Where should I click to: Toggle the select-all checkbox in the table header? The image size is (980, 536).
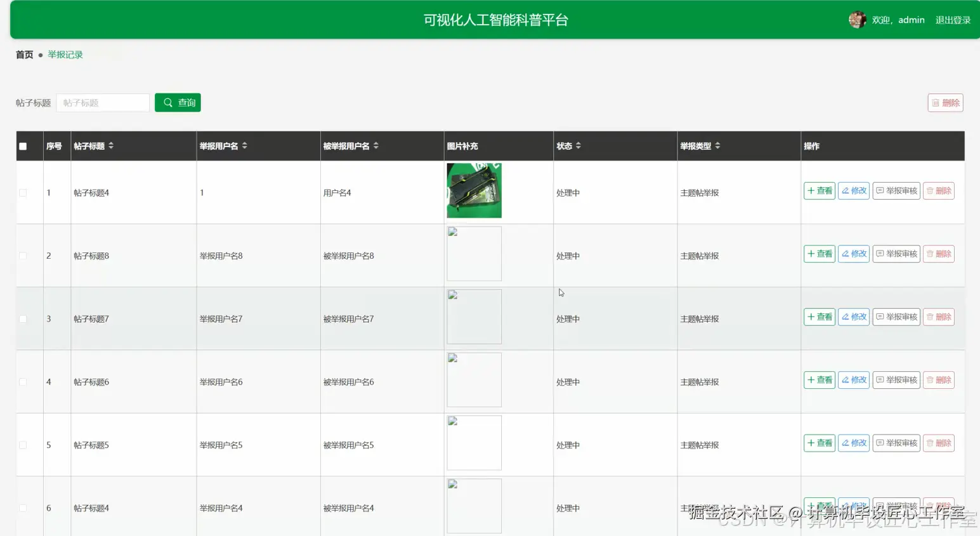pyautogui.click(x=23, y=146)
